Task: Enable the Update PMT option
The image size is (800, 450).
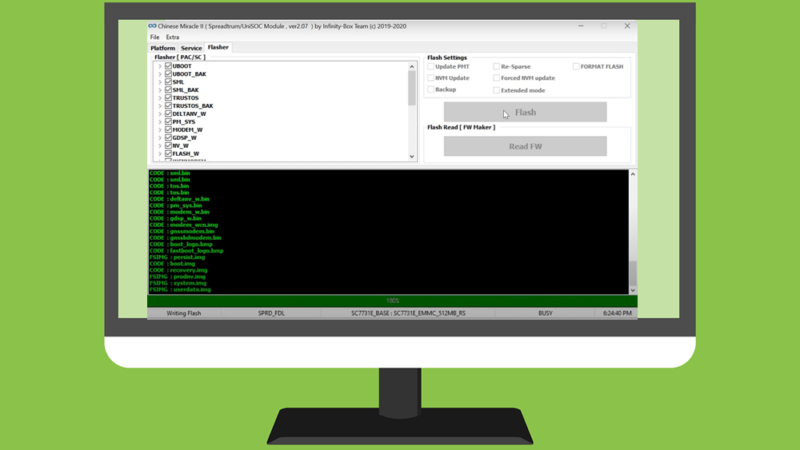Action: [x=431, y=66]
